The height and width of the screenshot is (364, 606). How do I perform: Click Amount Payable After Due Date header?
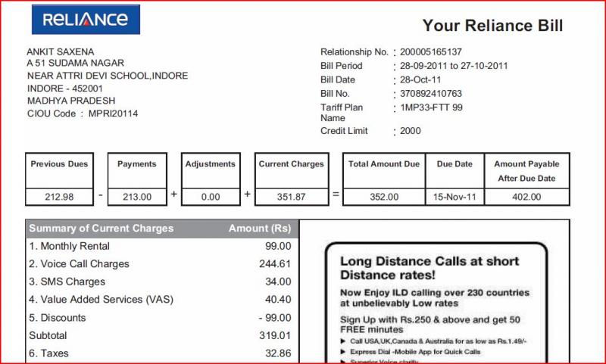526,171
